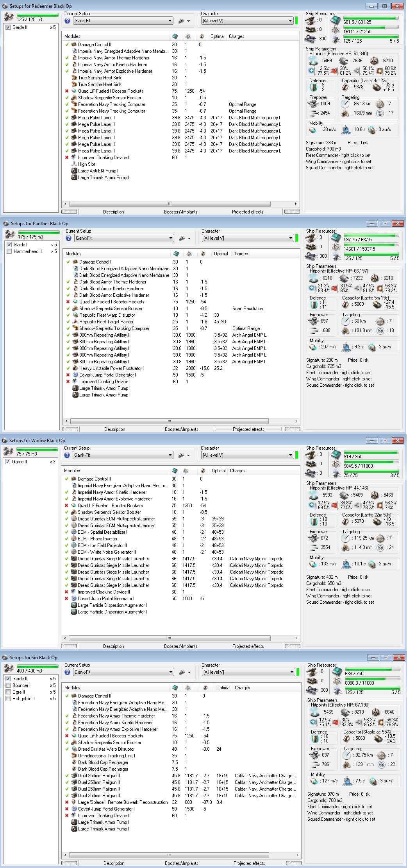
Task: Open Gank-Fit setup dropdown in Panther window
Action: (x=124, y=238)
